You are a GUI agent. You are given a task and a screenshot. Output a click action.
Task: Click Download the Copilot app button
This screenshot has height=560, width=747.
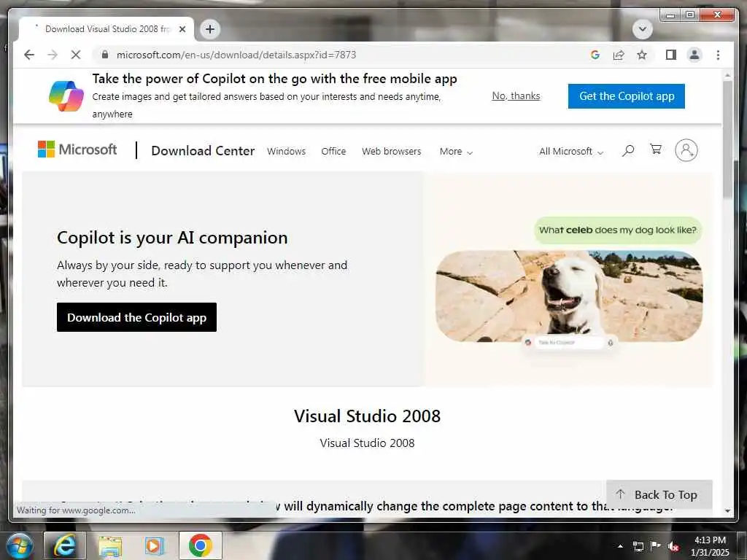coord(136,317)
